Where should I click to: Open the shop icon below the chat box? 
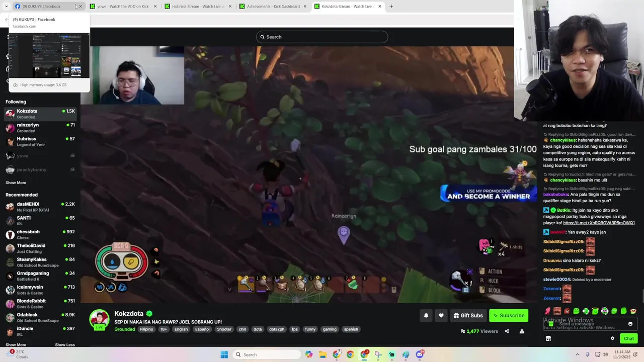tap(548, 338)
